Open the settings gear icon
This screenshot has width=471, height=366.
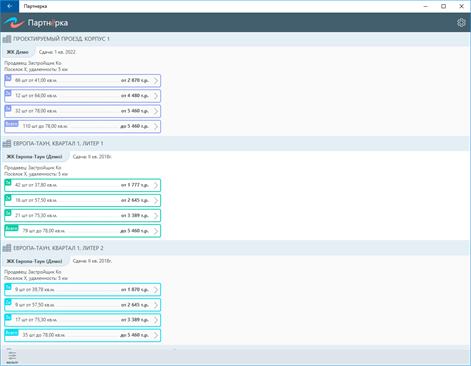461,23
